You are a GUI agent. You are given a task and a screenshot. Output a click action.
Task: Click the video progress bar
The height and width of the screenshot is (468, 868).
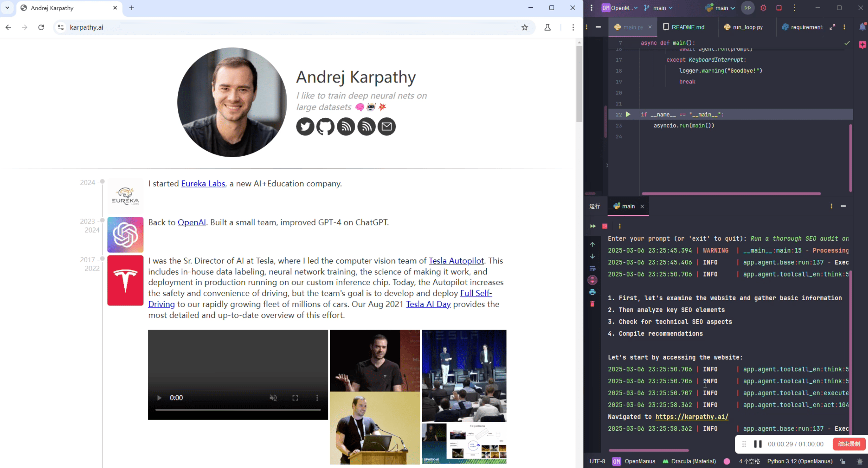(237, 410)
